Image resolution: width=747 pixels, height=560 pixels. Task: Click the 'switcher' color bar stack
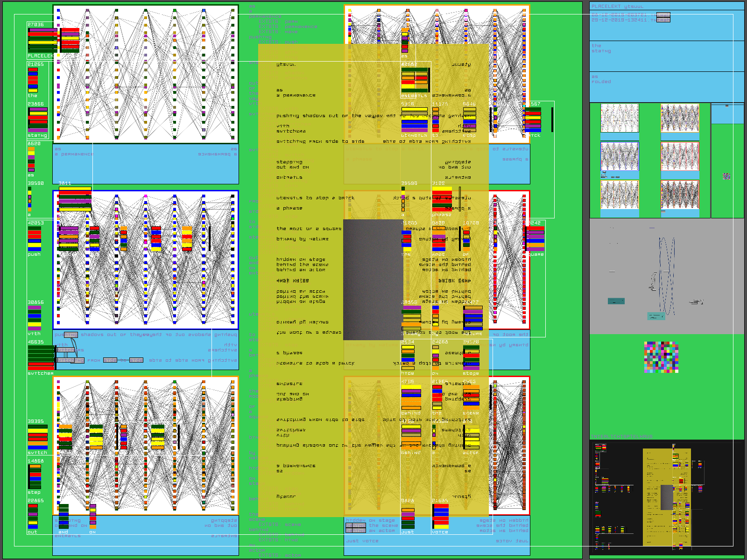click(41, 357)
